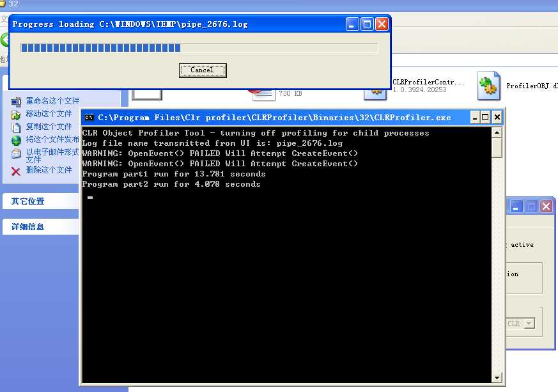Select 以电子邮件形式 link
This screenshot has width=558, height=392.
(x=52, y=152)
